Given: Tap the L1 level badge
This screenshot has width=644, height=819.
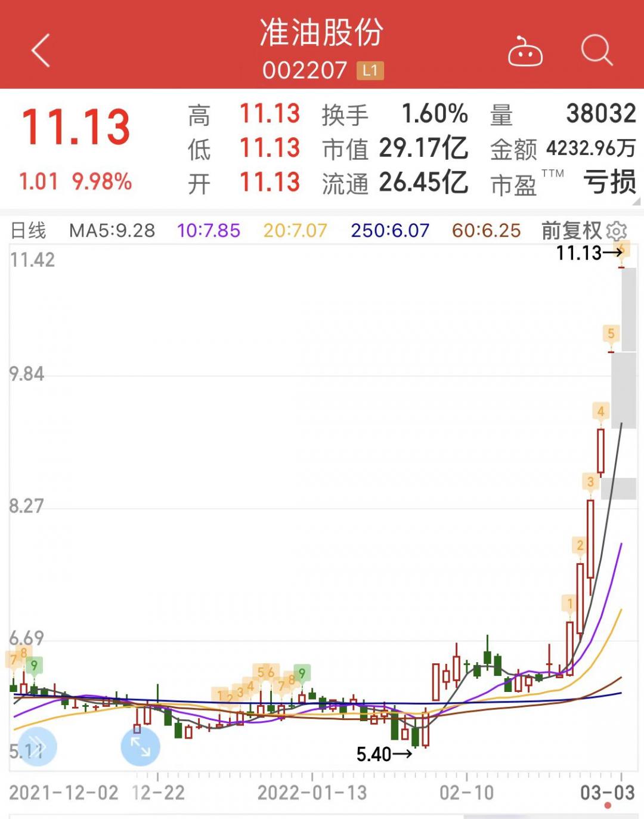Looking at the screenshot, I should click(370, 70).
